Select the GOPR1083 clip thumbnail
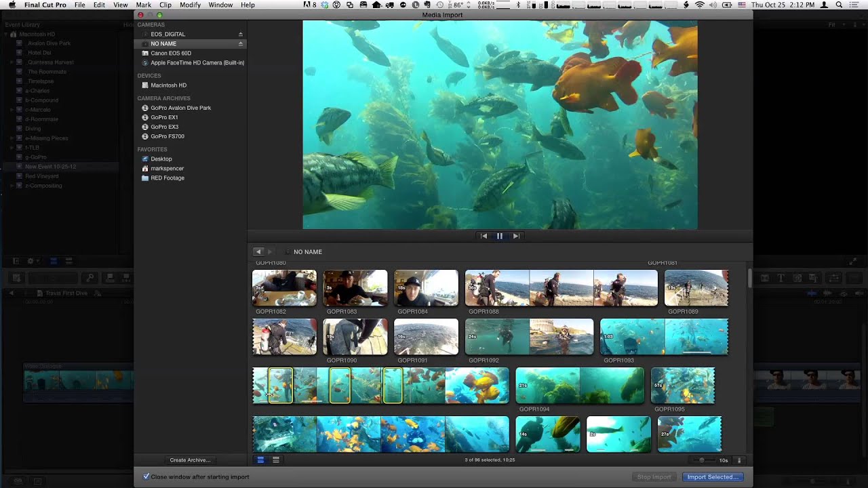The width and height of the screenshot is (868, 488). tap(355, 288)
